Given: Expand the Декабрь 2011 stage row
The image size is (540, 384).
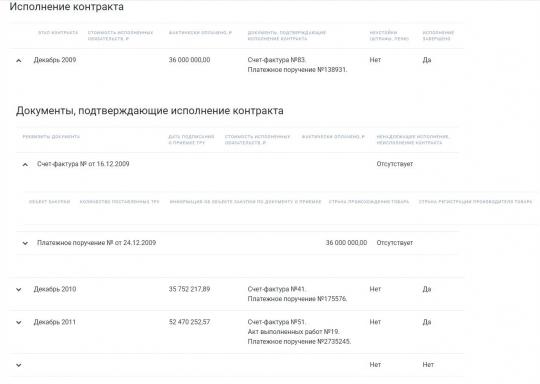Looking at the screenshot, I should (19, 323).
